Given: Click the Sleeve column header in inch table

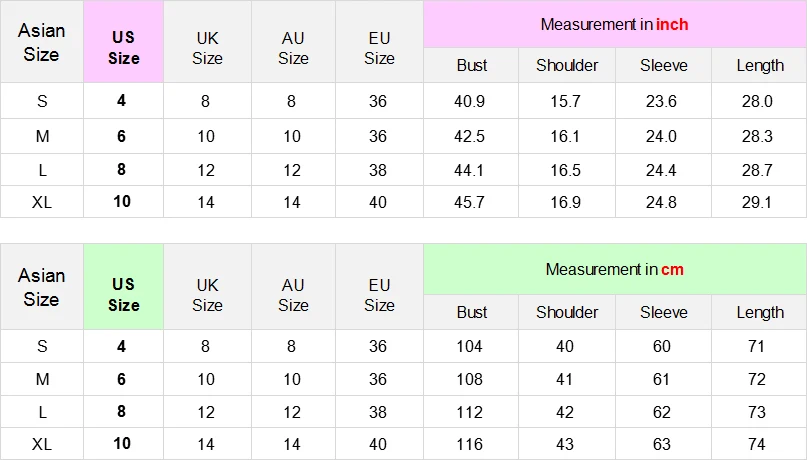Looking at the screenshot, I should point(663,65).
